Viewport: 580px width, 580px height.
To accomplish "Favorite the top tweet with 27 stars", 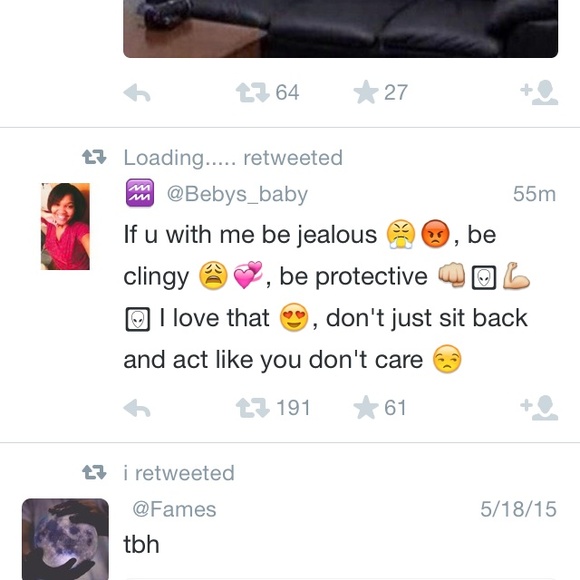I will coord(366,92).
